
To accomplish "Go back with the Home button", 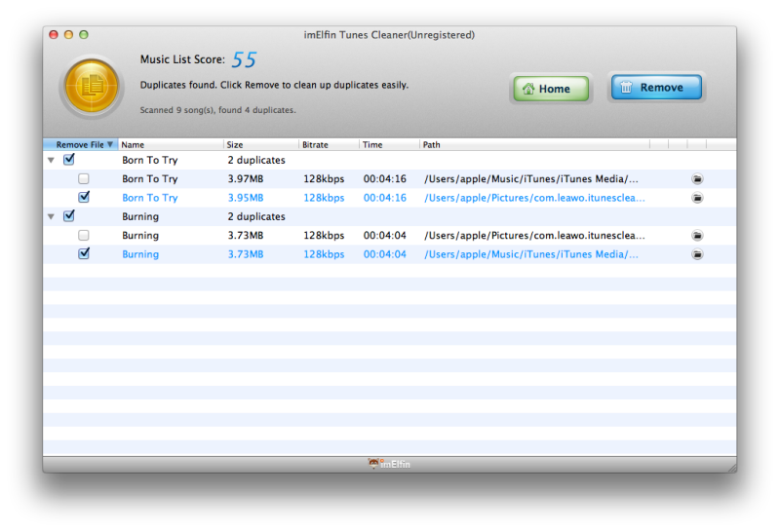I will tap(551, 89).
